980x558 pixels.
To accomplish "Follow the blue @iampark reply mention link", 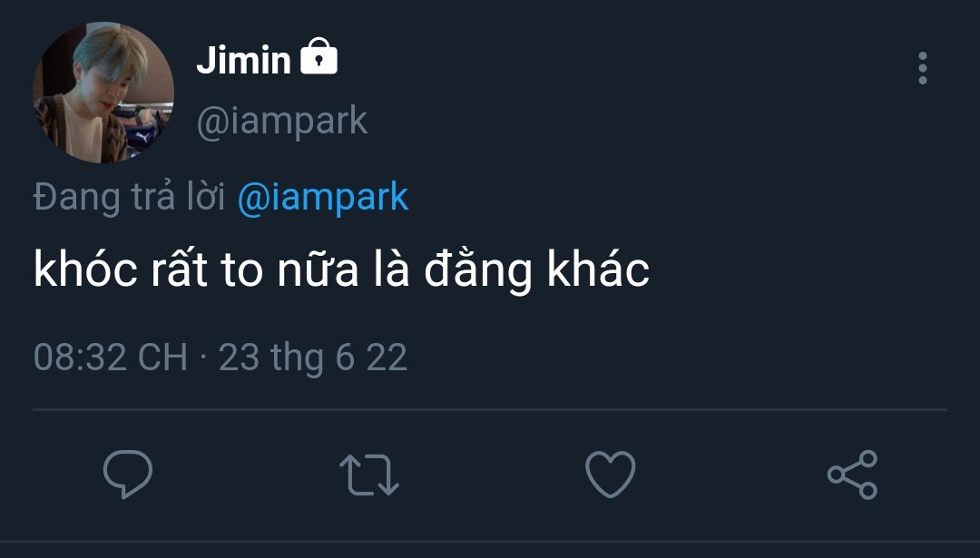I will [322, 197].
